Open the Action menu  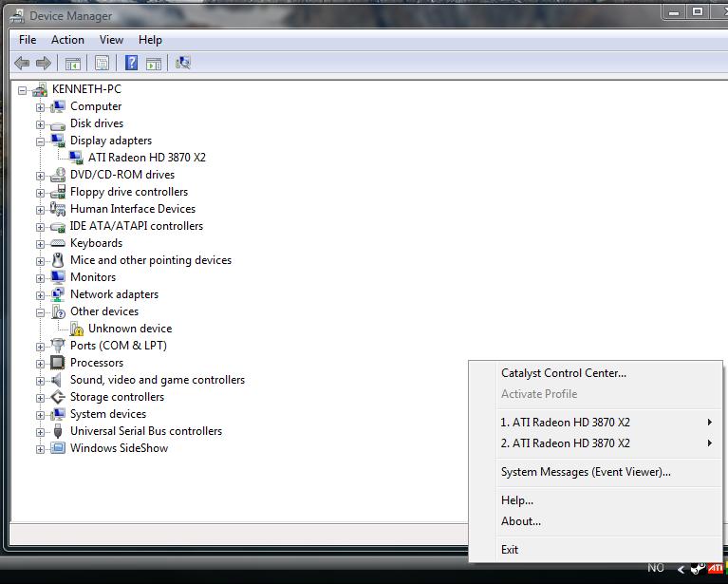pyautogui.click(x=67, y=40)
